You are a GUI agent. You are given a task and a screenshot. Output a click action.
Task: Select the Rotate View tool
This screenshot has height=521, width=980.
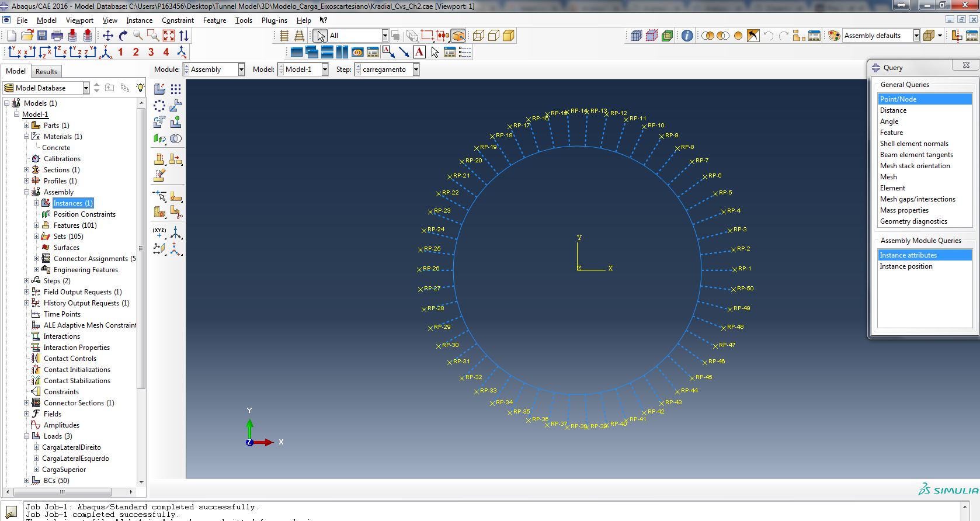click(x=123, y=36)
